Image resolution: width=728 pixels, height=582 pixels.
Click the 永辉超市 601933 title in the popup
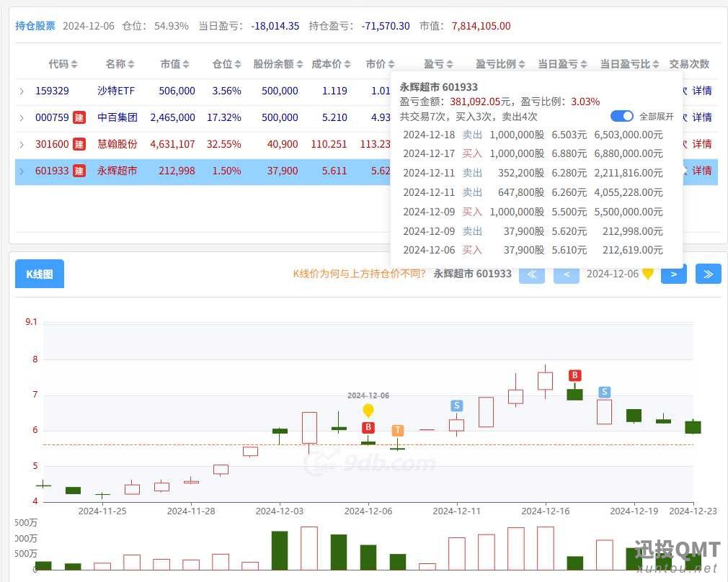click(x=439, y=86)
